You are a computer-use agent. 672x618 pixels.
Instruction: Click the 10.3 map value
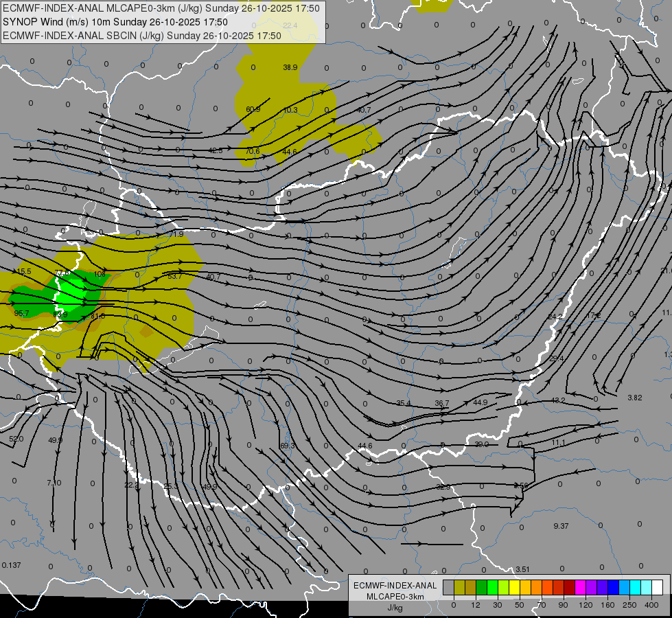[x=290, y=111]
